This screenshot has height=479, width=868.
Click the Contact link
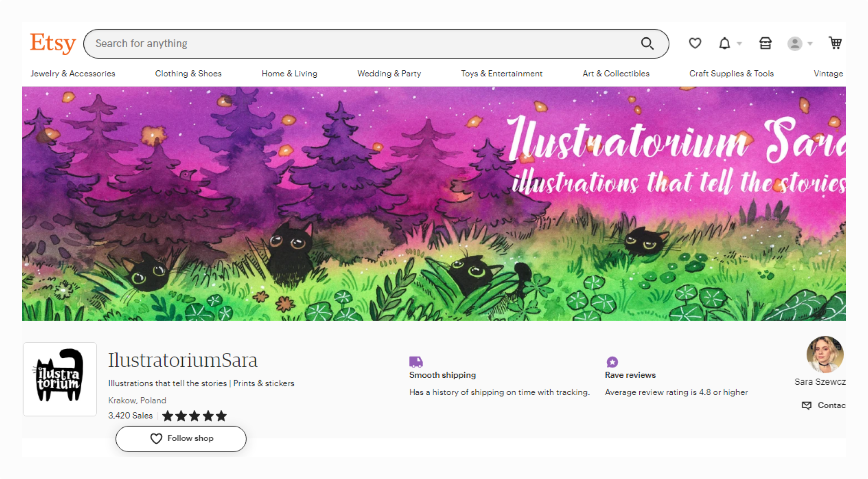click(x=832, y=405)
